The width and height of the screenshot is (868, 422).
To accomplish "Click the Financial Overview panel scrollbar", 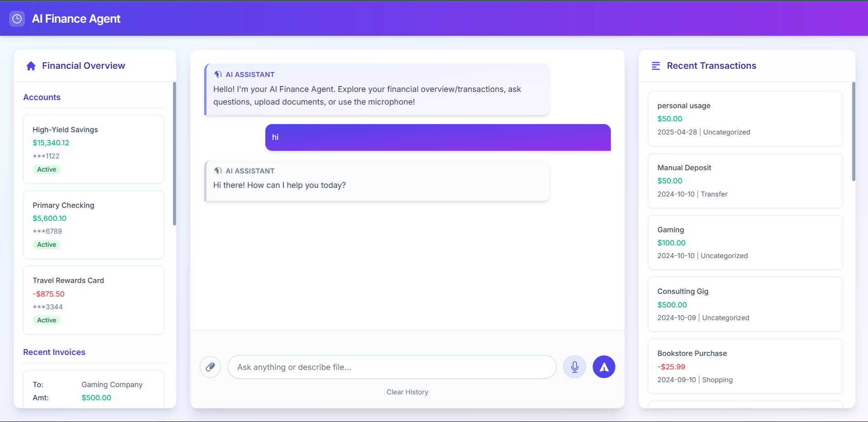I will click(174, 153).
